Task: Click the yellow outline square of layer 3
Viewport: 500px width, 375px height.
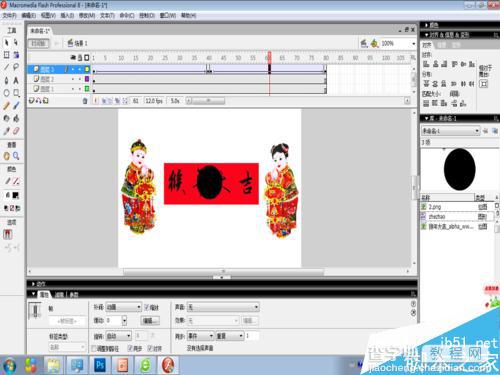Action: [87, 69]
